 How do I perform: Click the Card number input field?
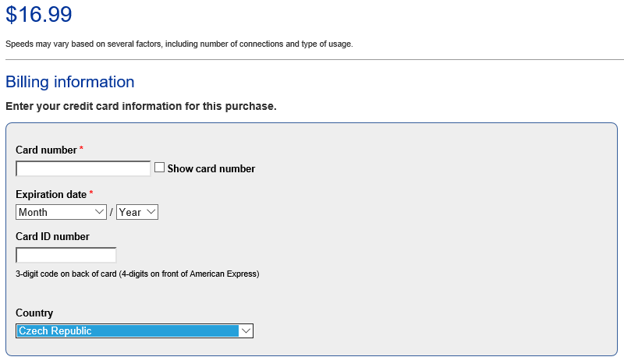point(83,168)
